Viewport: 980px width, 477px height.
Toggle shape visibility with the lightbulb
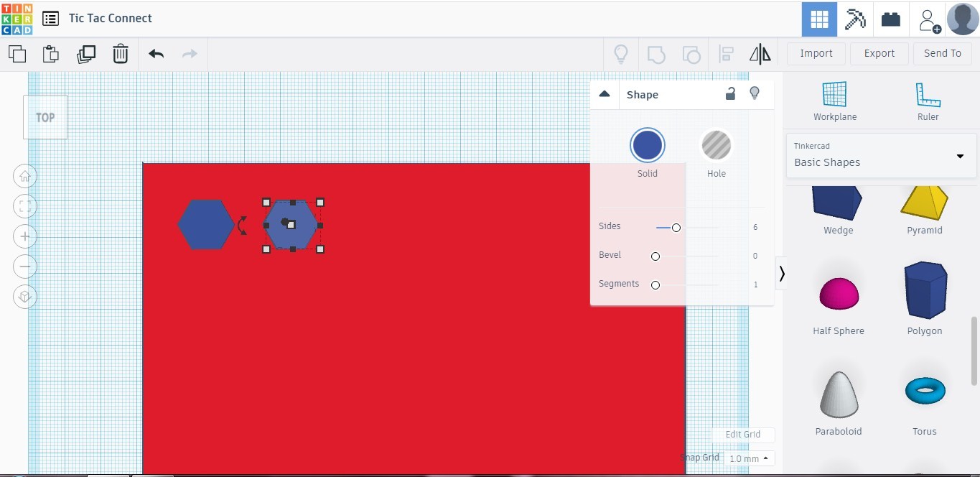click(x=755, y=93)
